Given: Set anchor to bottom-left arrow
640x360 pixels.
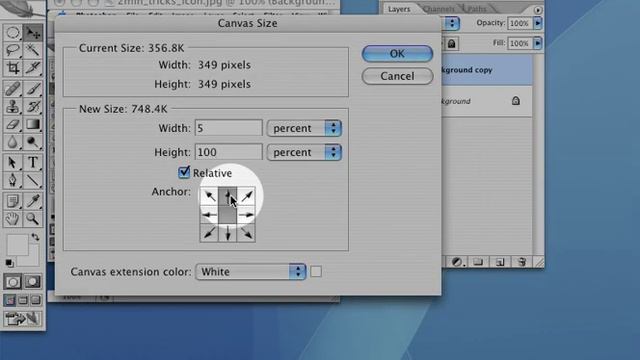Looking at the screenshot, I should tap(209, 233).
